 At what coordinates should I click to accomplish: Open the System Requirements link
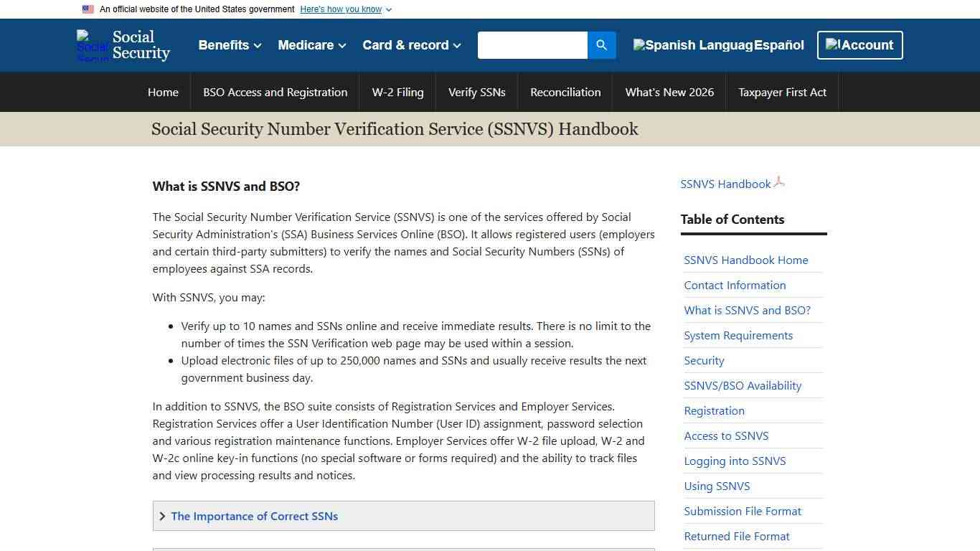(738, 335)
